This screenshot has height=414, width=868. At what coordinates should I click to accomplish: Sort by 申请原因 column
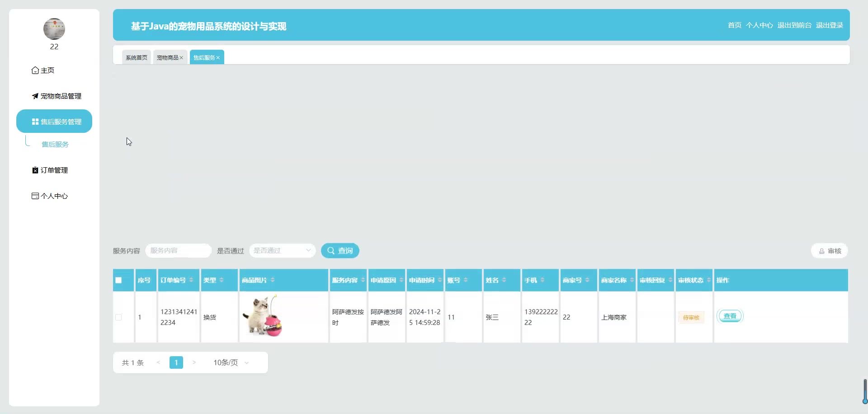[401, 280]
